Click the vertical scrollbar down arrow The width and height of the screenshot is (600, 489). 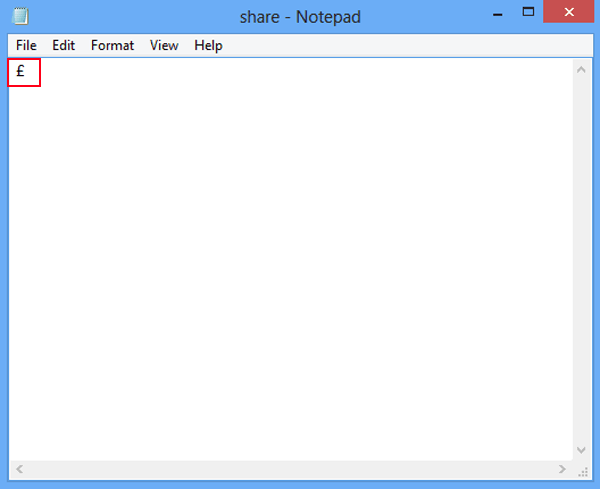(x=581, y=450)
